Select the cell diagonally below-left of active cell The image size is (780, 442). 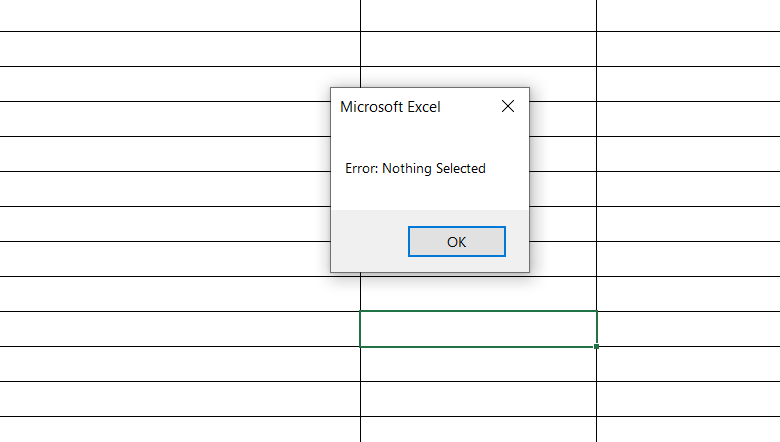tap(180, 364)
